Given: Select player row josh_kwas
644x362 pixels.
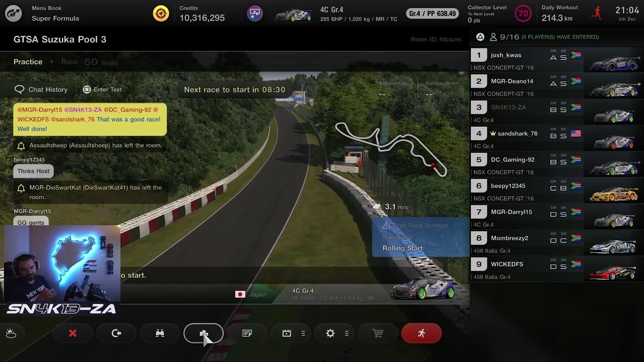Looking at the screenshot, I should point(557,60).
